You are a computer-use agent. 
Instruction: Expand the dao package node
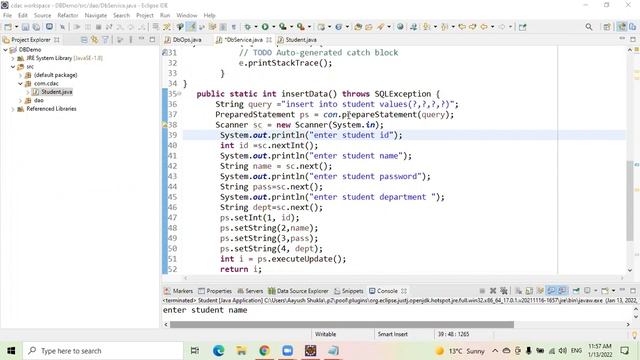pos(20,100)
